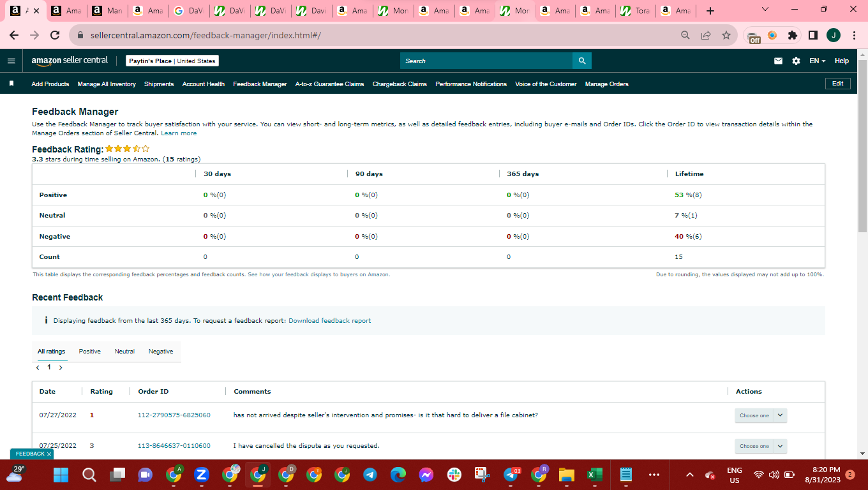Image resolution: width=868 pixels, height=490 pixels.
Task: Open Windows taskbar search
Action: (89, 475)
